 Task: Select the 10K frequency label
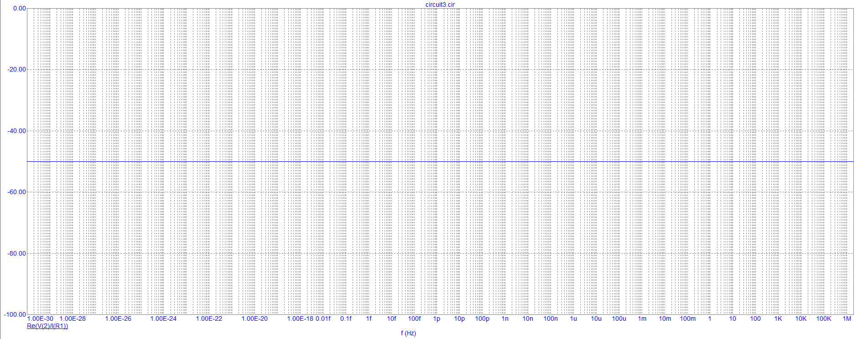[x=801, y=318]
